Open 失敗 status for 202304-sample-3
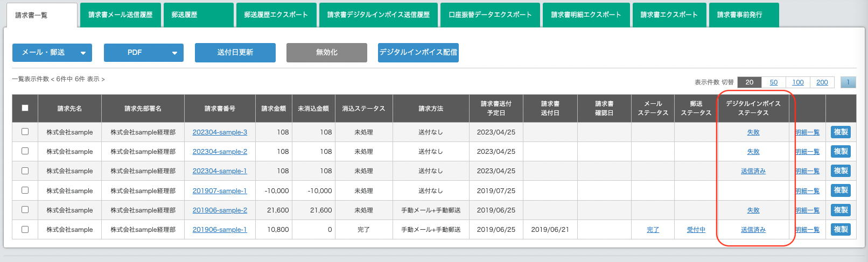This screenshot has width=868, height=262. (x=753, y=132)
